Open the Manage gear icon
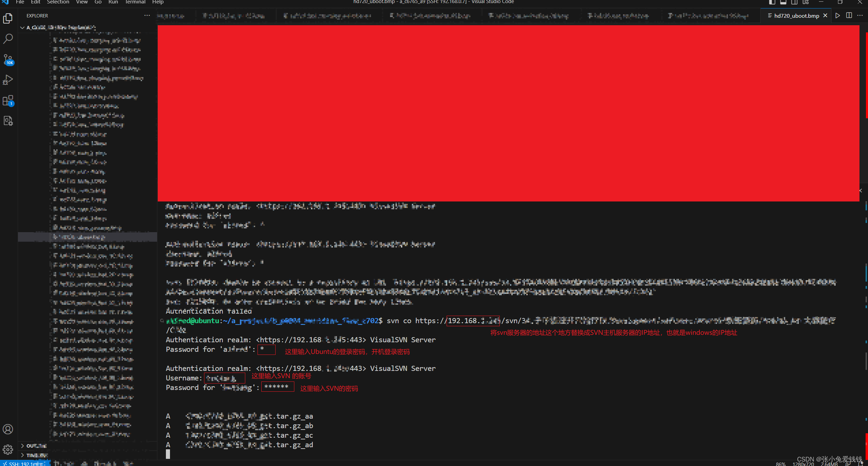Viewport: 868px width, 466px height. click(8, 450)
